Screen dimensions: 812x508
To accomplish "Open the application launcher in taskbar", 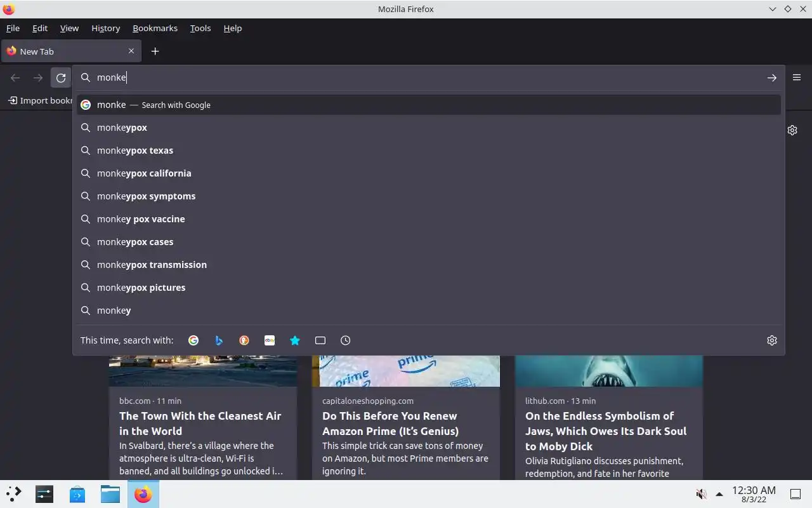I will coord(13,494).
